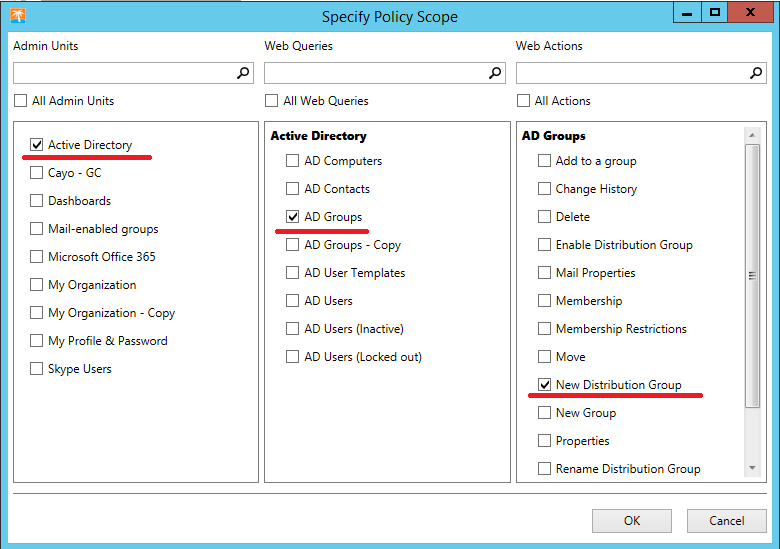The image size is (780, 549).
Task: Focus the Web Queries search field
Action: pyautogui.click(x=385, y=73)
